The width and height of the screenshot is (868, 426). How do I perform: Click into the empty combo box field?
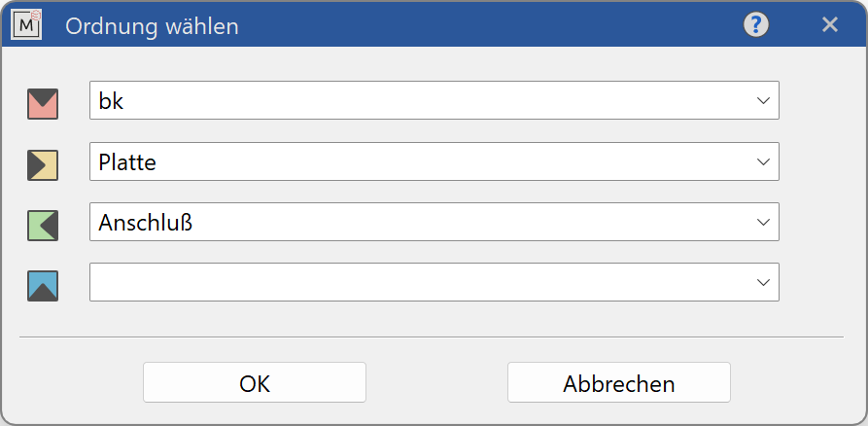point(389,282)
